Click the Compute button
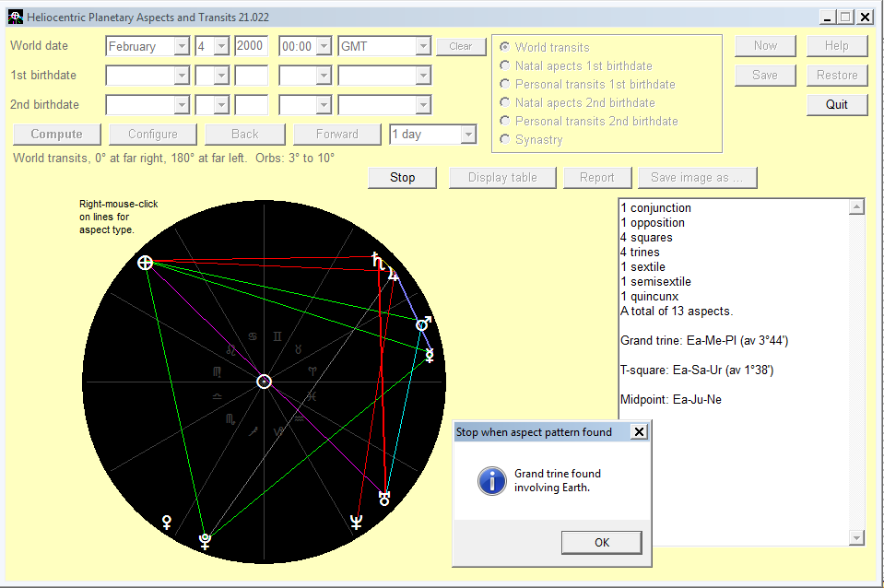The height and width of the screenshot is (588, 884). point(57,135)
